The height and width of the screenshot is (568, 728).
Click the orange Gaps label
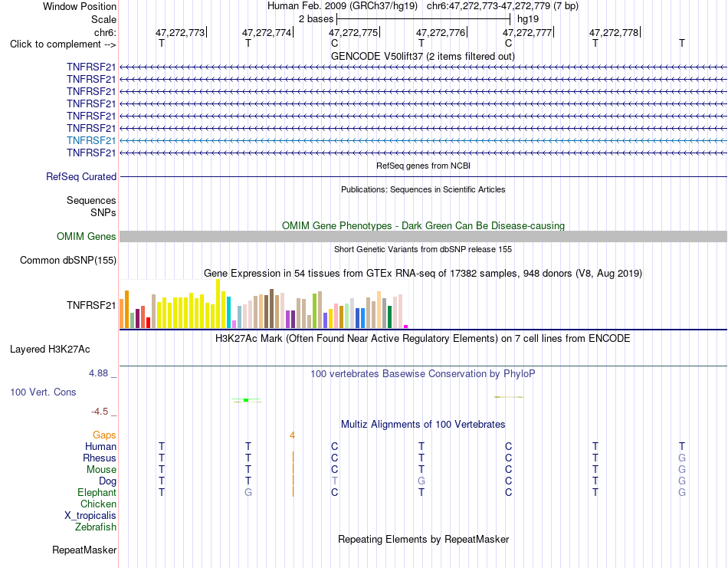click(104, 435)
